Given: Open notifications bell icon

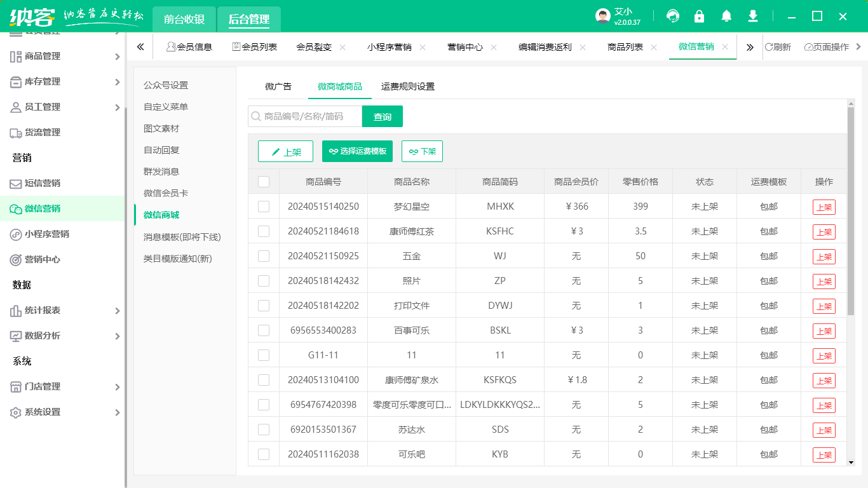Looking at the screenshot, I should 726,16.
